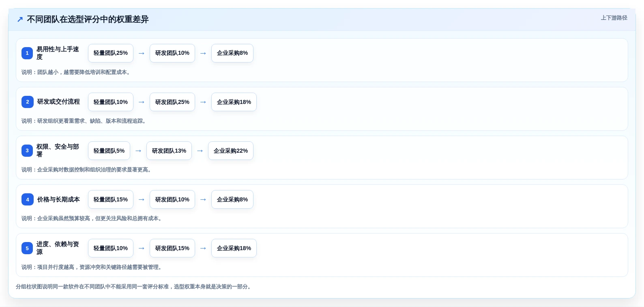The height and width of the screenshot is (307, 644).
Task: Click the 上下游路径 label
Action: (x=614, y=18)
